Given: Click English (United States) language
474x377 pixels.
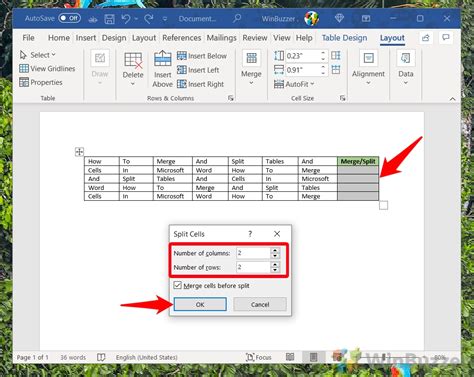Looking at the screenshot, I should [147, 357].
